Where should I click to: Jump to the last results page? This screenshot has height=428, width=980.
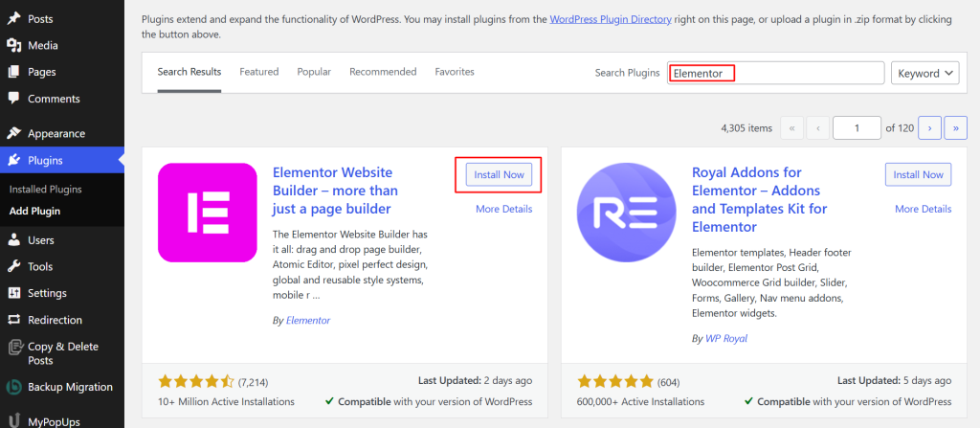[956, 127]
